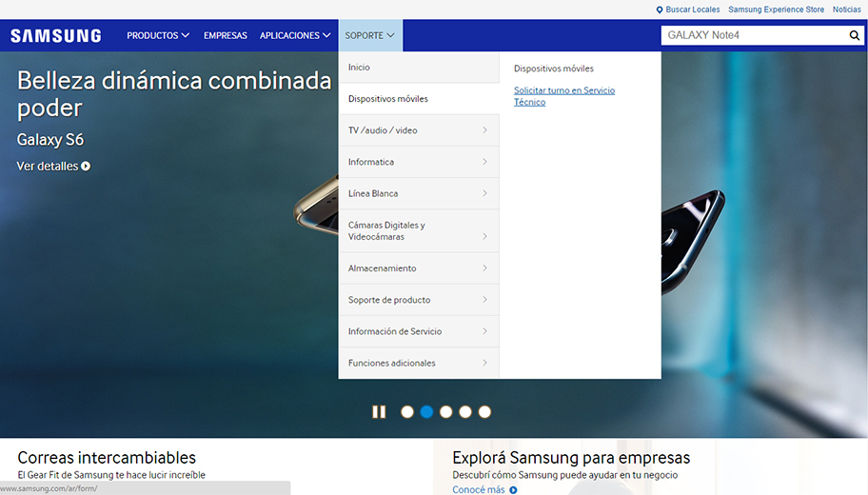Screen dimensions: 868x495
Task: Click the arrow icon beside Ver detalles
Action: tap(86, 166)
